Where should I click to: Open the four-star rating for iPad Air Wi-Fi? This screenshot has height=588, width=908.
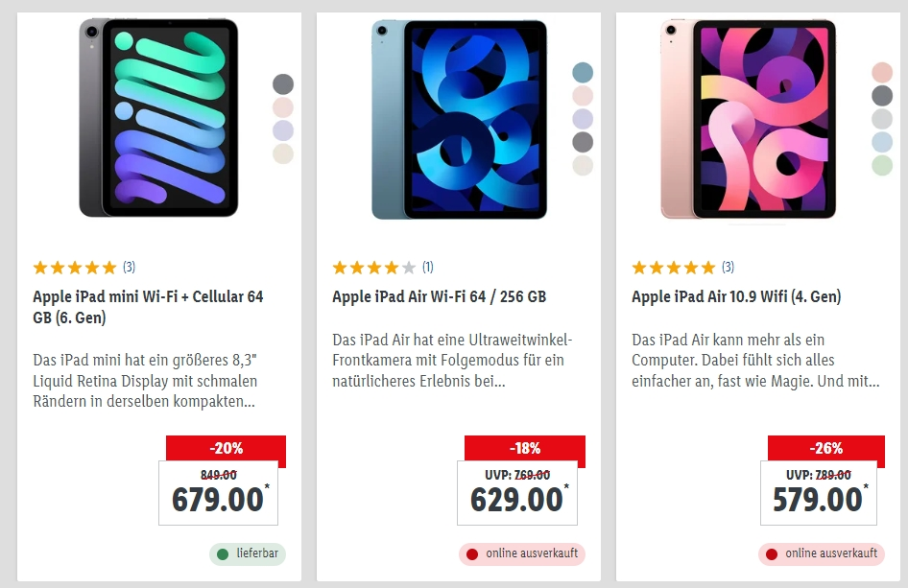(382, 268)
